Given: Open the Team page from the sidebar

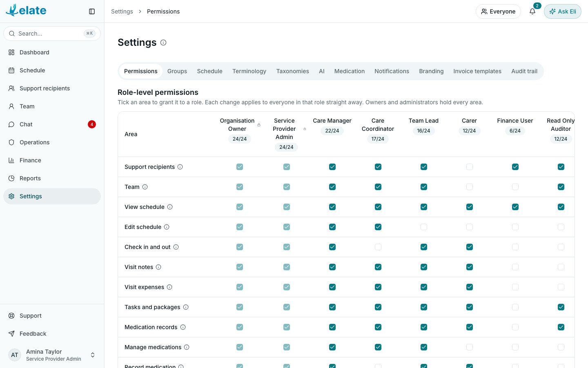Looking at the screenshot, I should (52, 106).
